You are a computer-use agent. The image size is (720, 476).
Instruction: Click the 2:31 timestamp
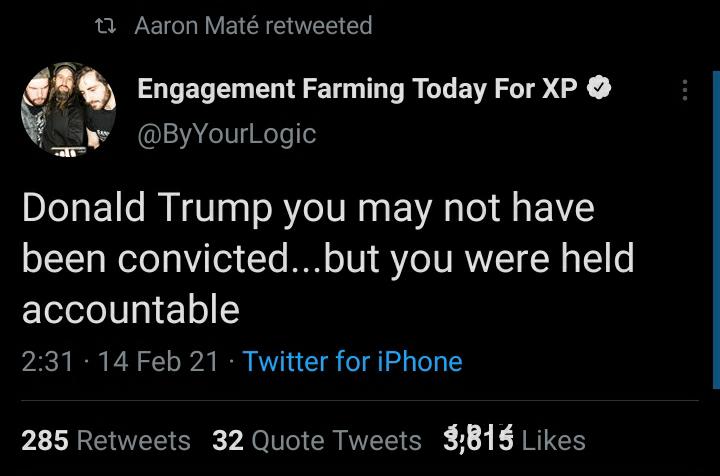47,361
